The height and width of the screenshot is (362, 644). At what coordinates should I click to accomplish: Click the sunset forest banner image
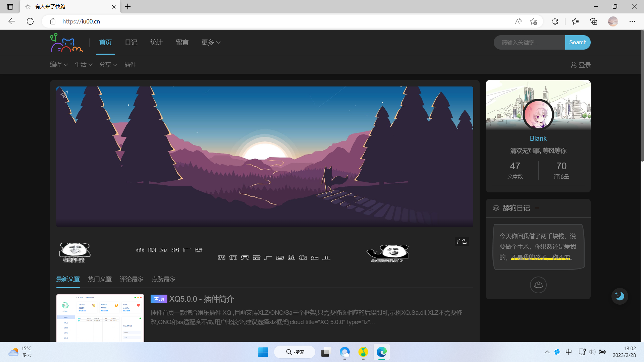click(265, 157)
